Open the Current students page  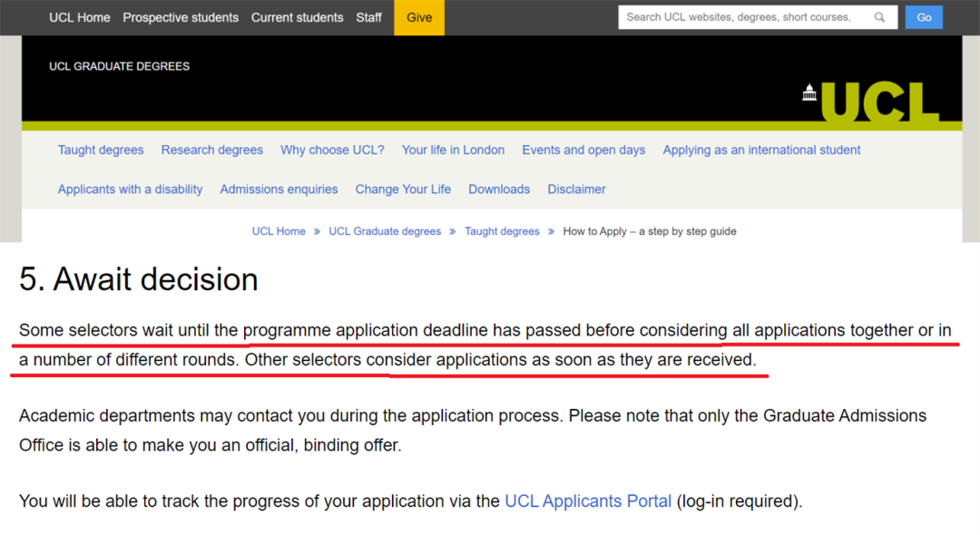[x=297, y=17]
